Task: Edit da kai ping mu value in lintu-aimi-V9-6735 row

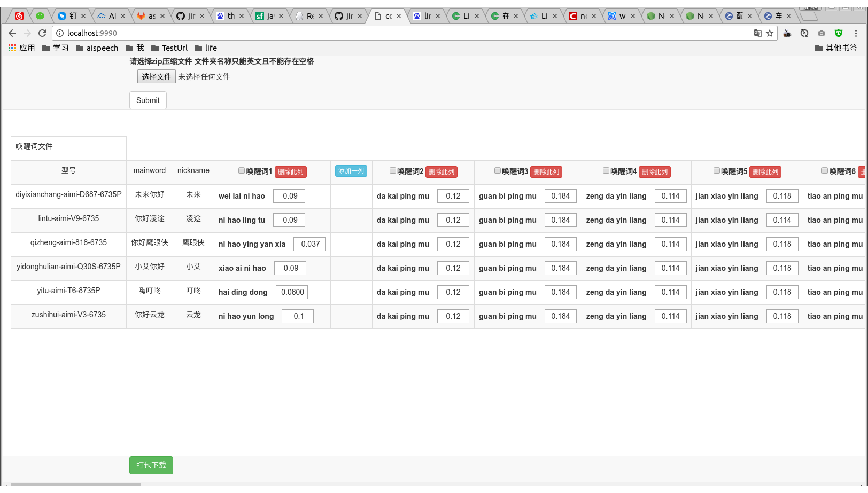Action: [453, 220]
